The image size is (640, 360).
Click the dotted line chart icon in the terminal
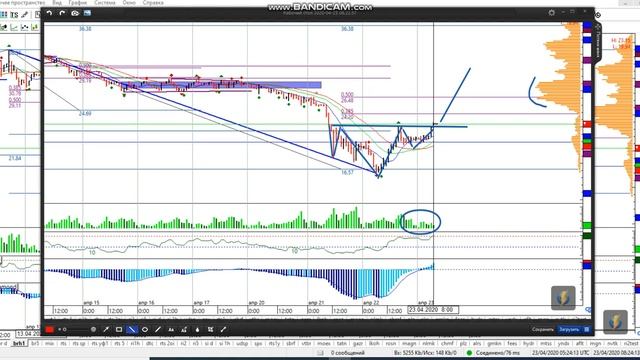(x=24, y=27)
